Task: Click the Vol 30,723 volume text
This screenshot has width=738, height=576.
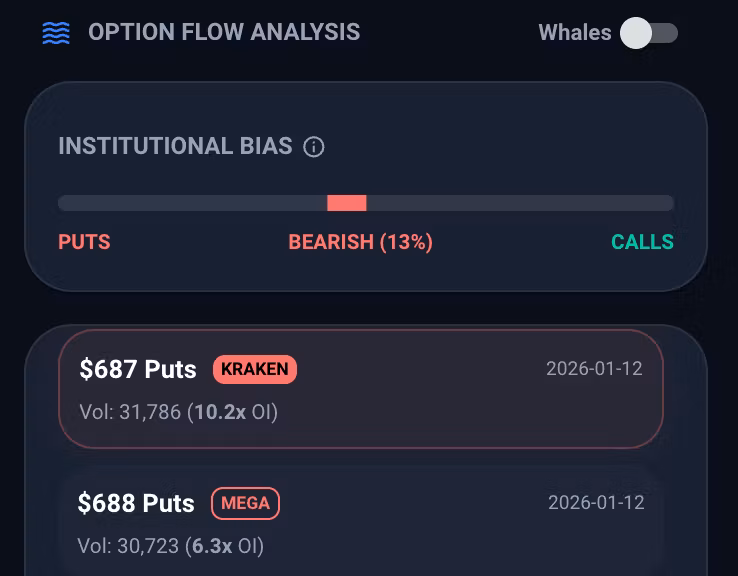Action: pos(128,546)
